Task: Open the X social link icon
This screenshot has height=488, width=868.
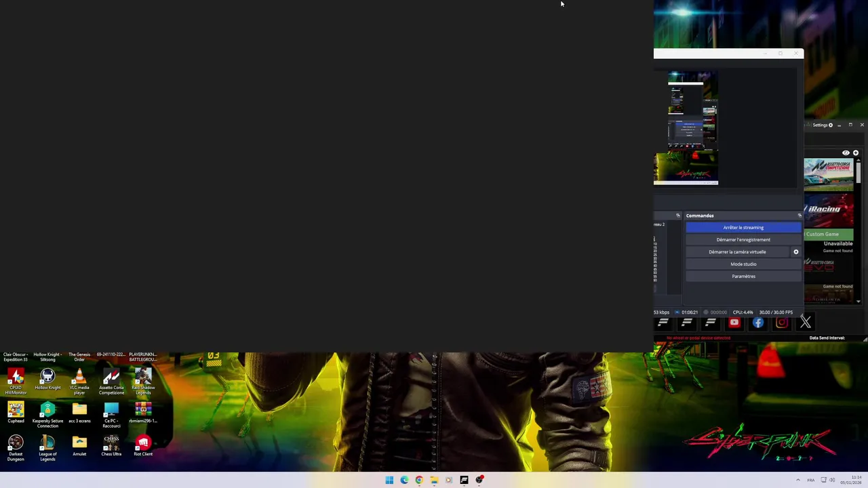Action: click(x=805, y=322)
